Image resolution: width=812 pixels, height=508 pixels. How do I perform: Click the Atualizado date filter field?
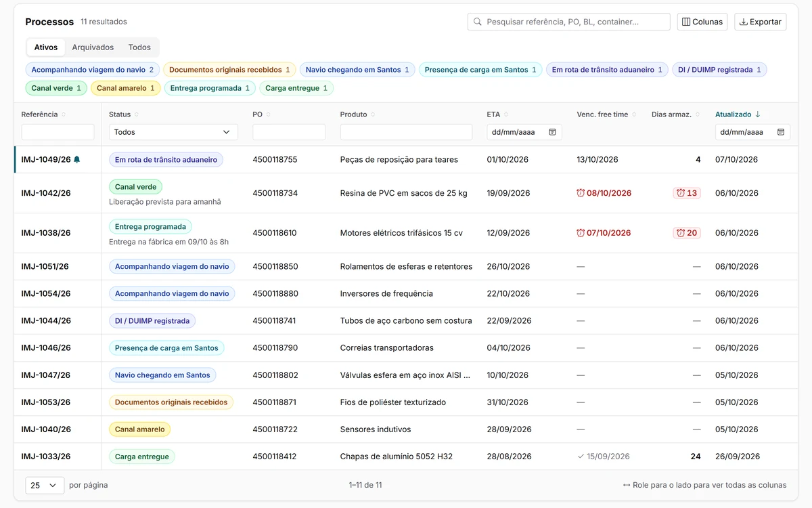click(x=752, y=132)
